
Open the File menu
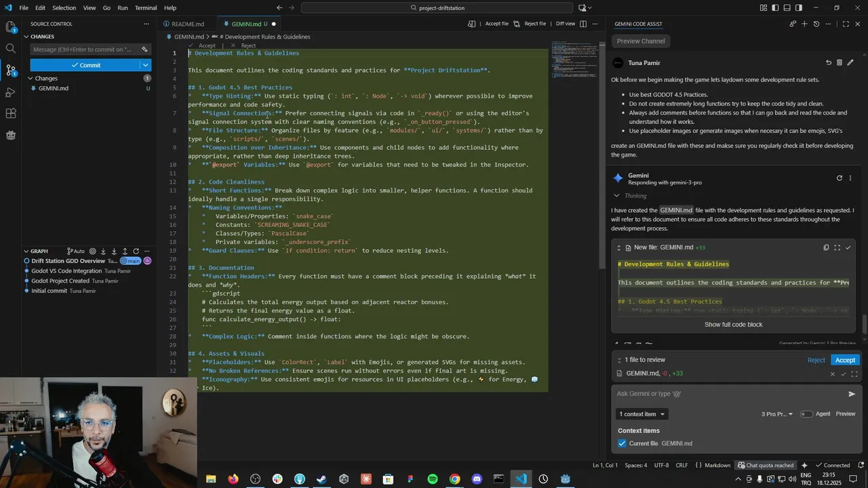coord(24,7)
